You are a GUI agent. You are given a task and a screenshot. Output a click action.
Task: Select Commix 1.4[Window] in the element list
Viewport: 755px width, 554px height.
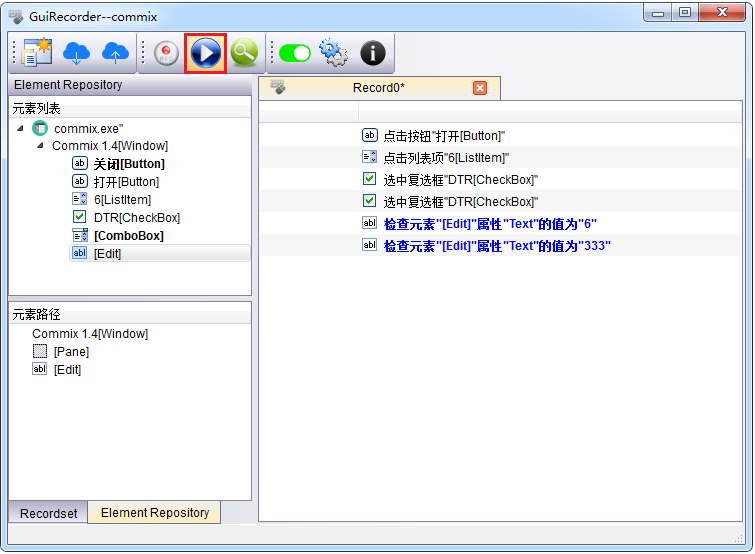(110, 146)
